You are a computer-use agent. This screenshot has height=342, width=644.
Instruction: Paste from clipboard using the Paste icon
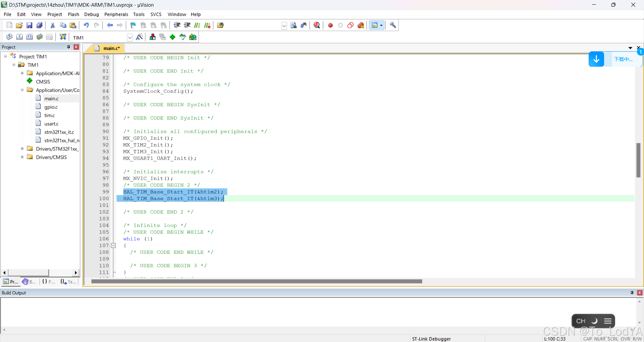[x=73, y=25]
